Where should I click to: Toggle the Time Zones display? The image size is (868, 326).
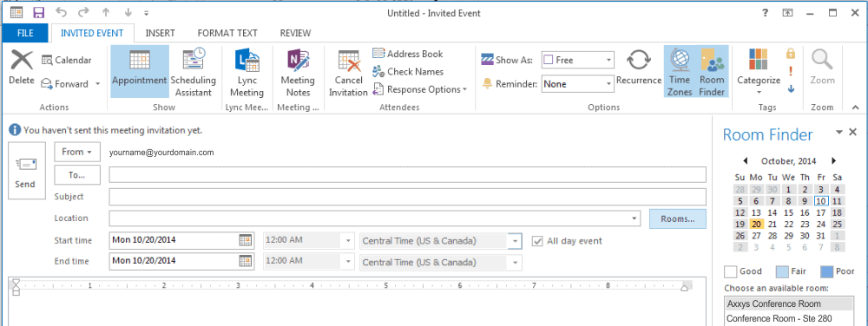[680, 71]
